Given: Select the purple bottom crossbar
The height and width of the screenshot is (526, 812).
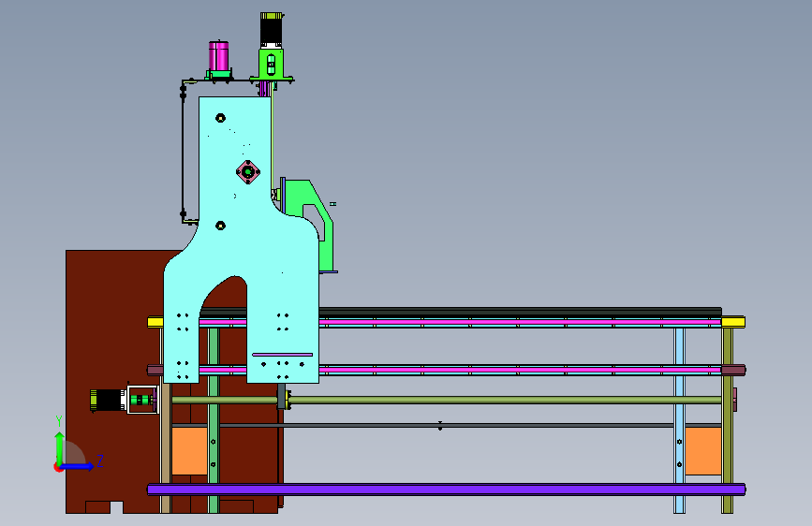Looking at the screenshot, I should pos(447,489).
